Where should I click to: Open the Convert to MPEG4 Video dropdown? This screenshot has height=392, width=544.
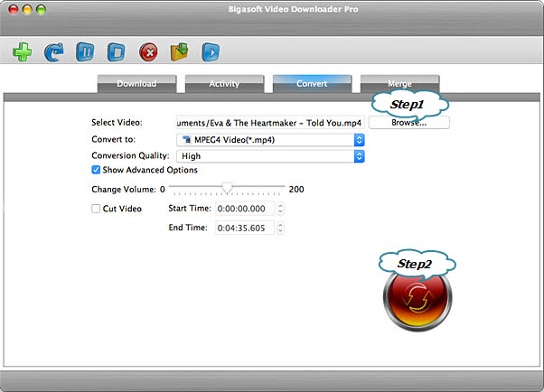[270, 140]
